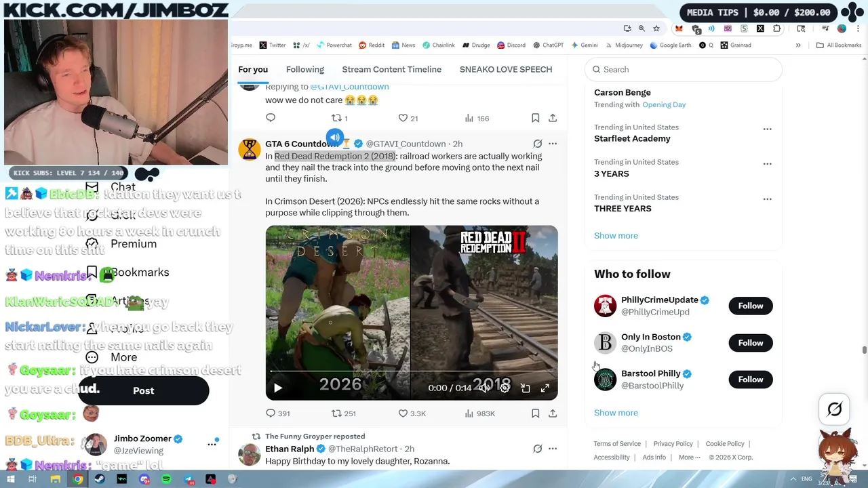Share the GTA 6 Countdown video tweet
868x488 pixels.
point(553,413)
